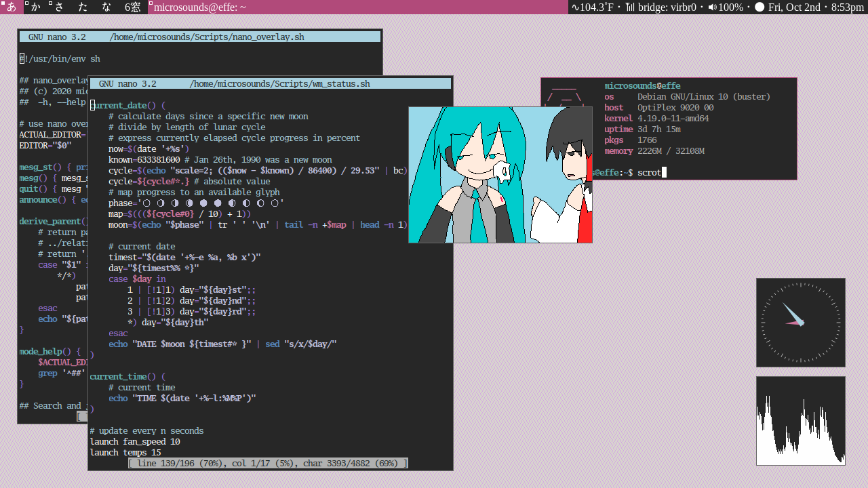Click the scrot command at terminal prompt
Viewport: 868px width, 488px height.
[x=649, y=172]
